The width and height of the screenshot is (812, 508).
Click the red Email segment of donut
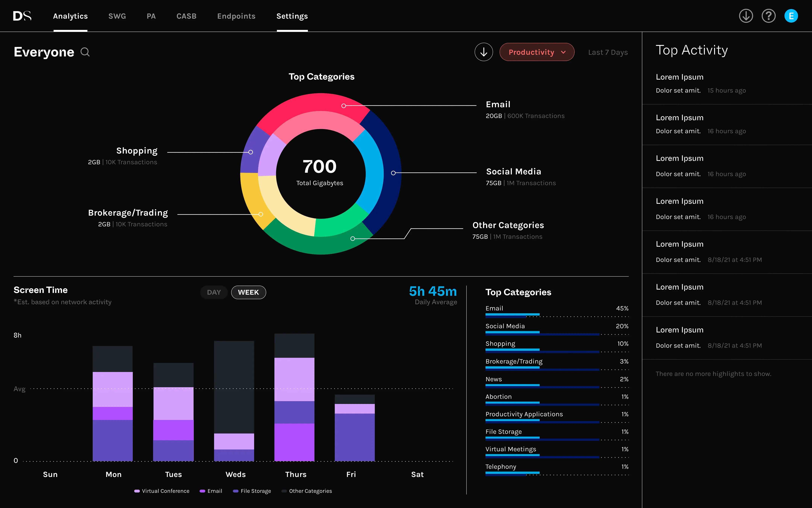pyautogui.click(x=314, y=103)
